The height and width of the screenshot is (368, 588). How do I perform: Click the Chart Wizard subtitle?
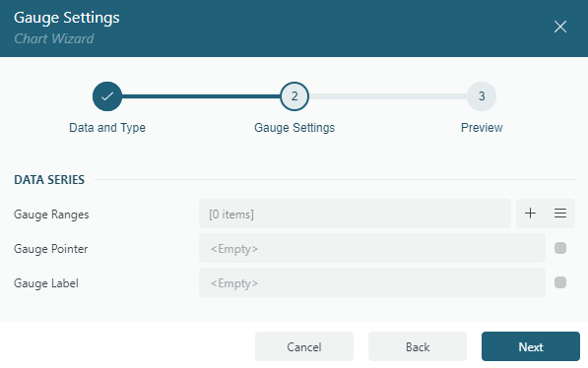coord(54,38)
